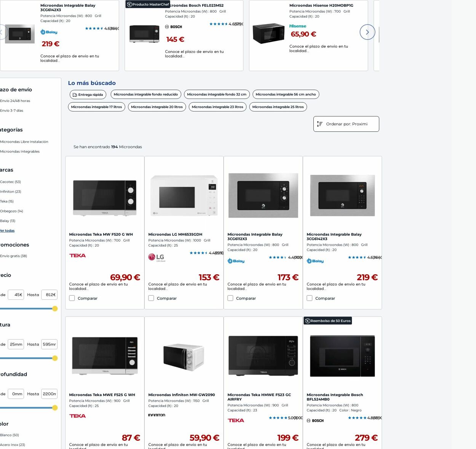The width and height of the screenshot is (476, 449).
Task: Click the altura slider handle
Action: (55, 358)
